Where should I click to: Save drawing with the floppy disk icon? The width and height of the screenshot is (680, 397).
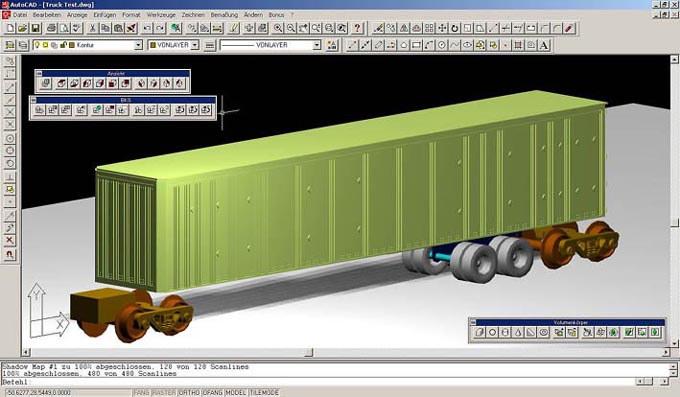(36, 29)
